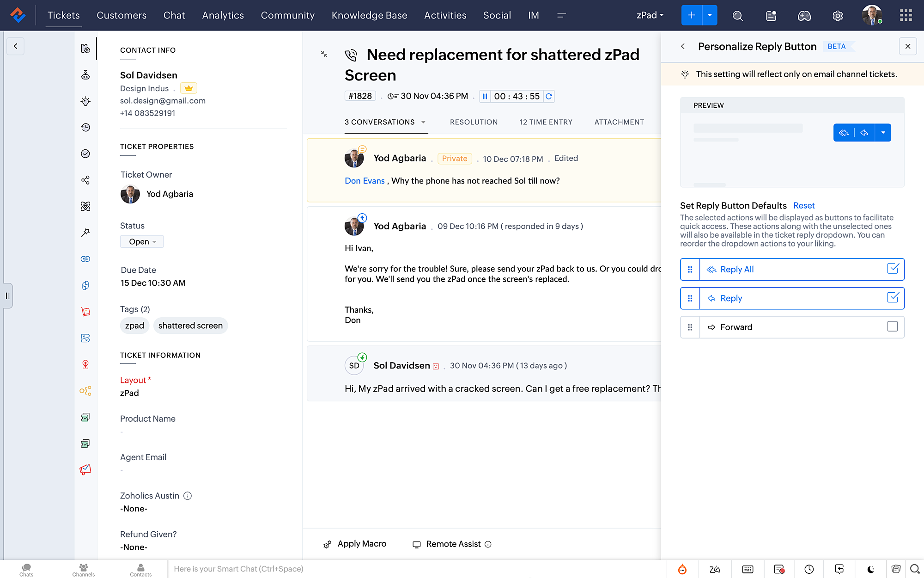Screen dimensions: 924x578
Task: Click the ticket history clock sidebar icon
Action: tap(85, 127)
